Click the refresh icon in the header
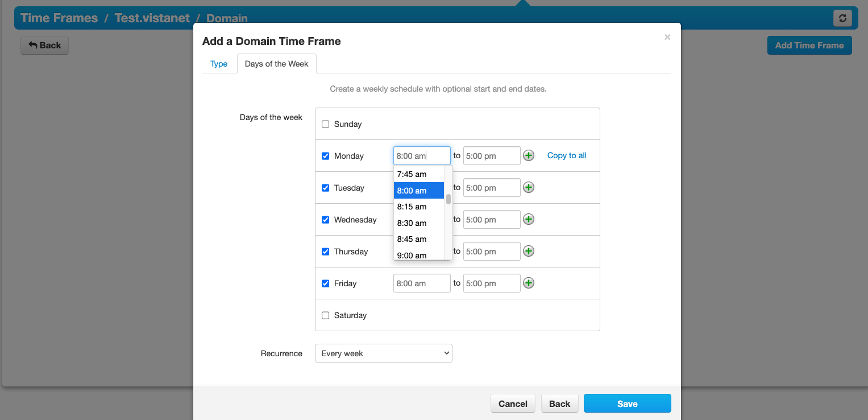 click(x=842, y=18)
